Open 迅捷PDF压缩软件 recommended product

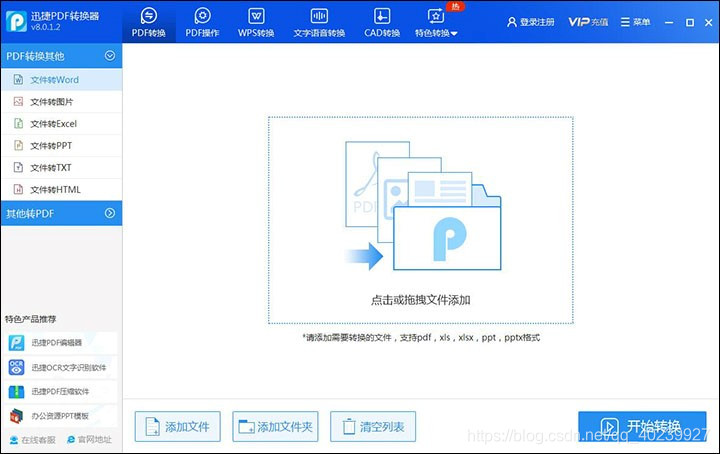point(62,392)
